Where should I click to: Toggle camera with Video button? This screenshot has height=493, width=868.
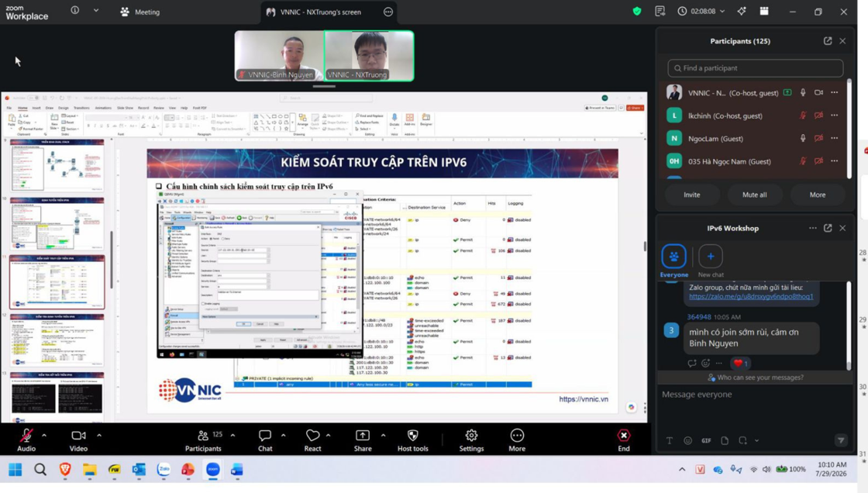coord(78,440)
